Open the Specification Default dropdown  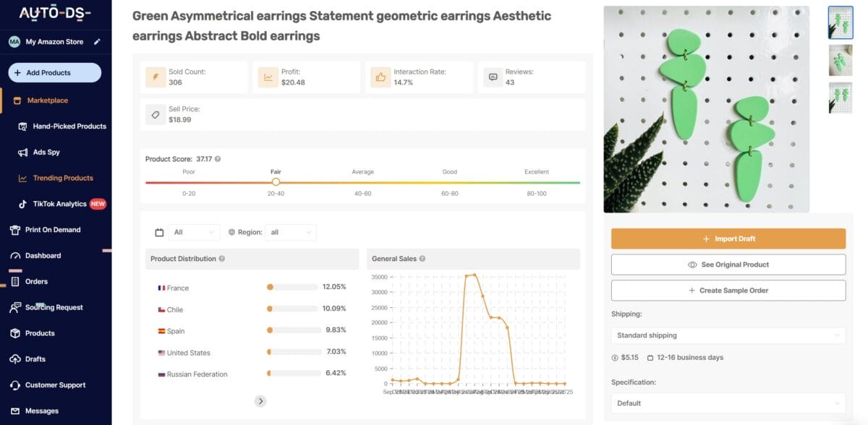[728, 403]
